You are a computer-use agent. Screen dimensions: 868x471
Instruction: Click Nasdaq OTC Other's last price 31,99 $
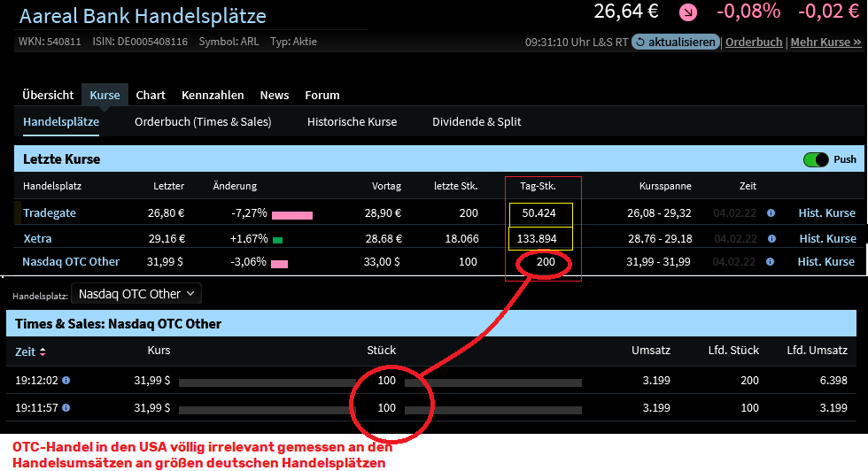pos(165,262)
